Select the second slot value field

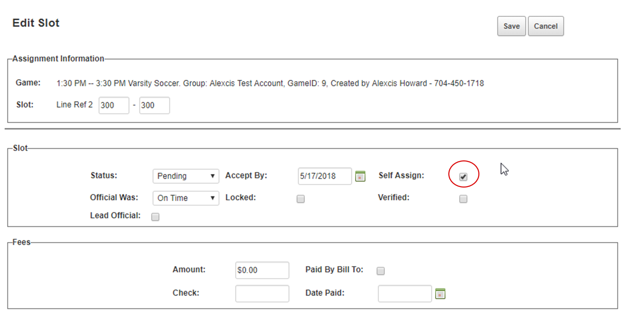click(x=154, y=105)
